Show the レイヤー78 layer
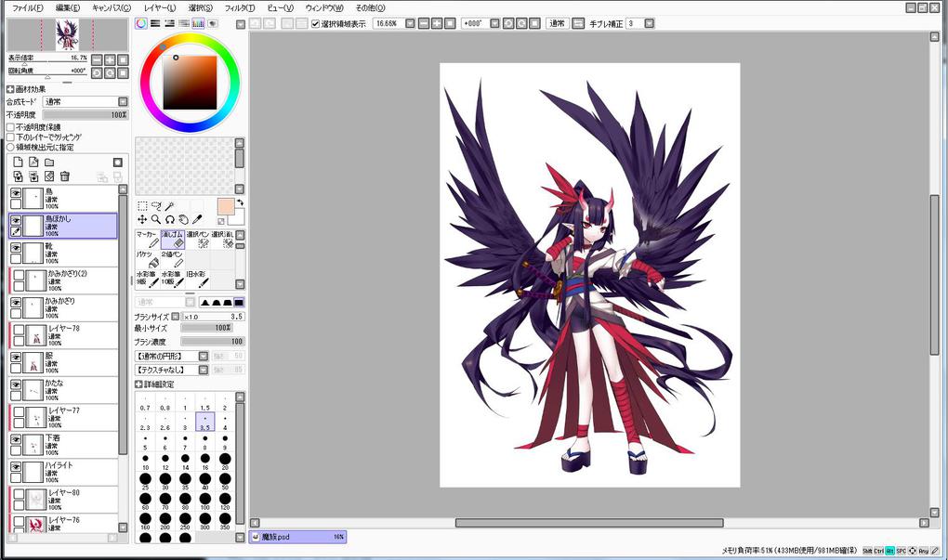This screenshot has width=948, height=560. pyautogui.click(x=19, y=330)
